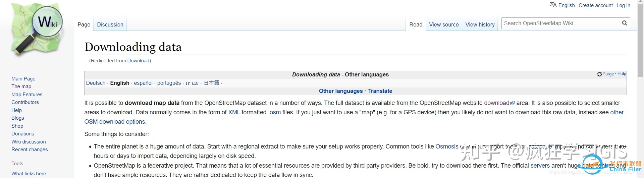Select the Read tab
The height and width of the screenshot is (178, 644).
416,24
